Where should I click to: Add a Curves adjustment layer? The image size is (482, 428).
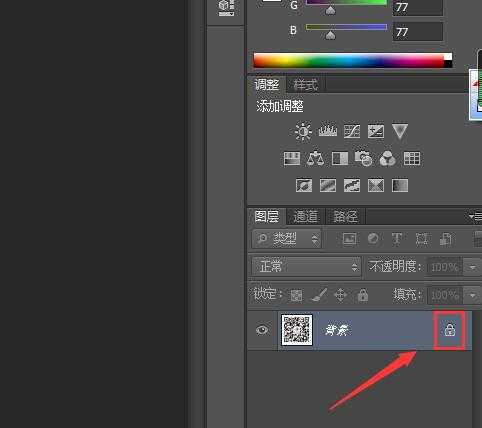click(352, 131)
